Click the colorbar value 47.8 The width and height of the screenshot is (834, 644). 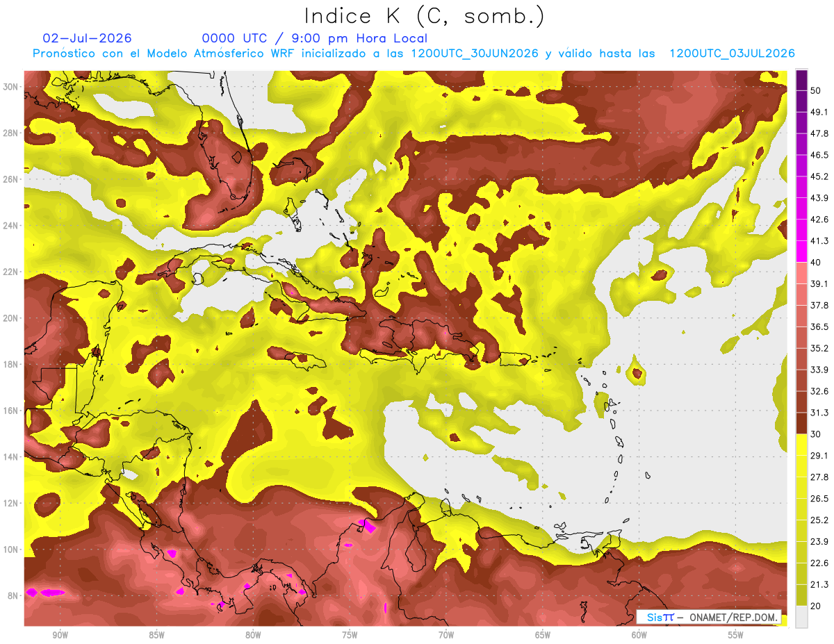click(819, 133)
